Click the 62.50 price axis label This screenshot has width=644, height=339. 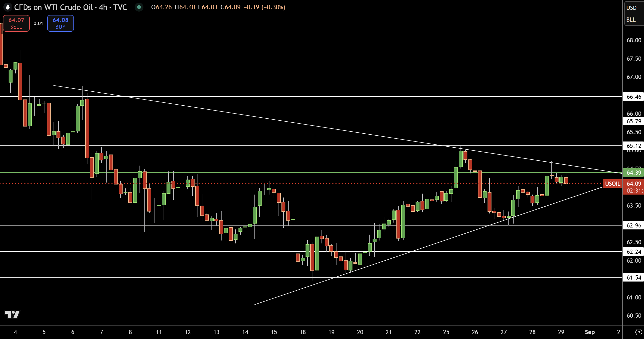[634, 242]
